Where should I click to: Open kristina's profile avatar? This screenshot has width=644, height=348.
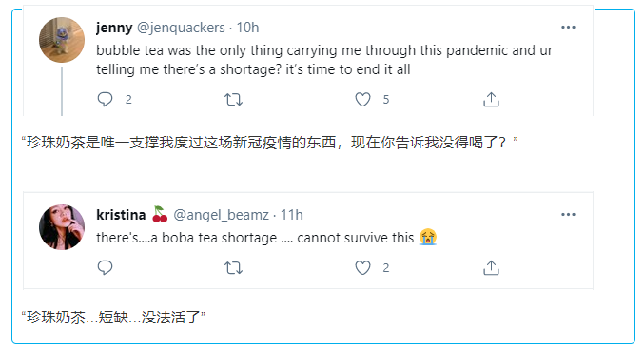click(62, 227)
